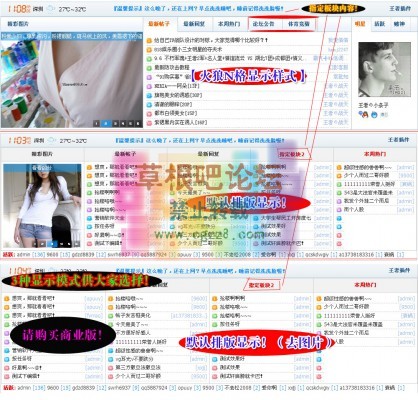Click the portrait avatar photo of the smoking man
This screenshot has height=400, width=418.
(384, 69)
